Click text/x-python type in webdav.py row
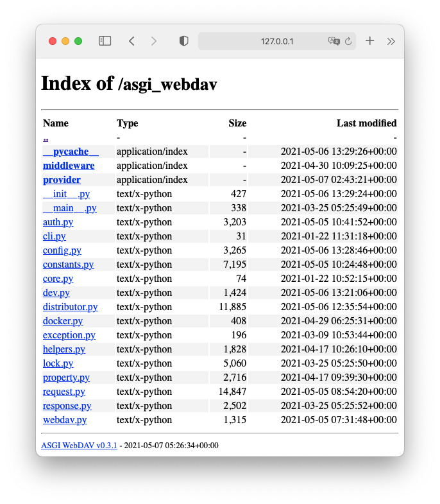This screenshot has width=440, height=504. 144,420
